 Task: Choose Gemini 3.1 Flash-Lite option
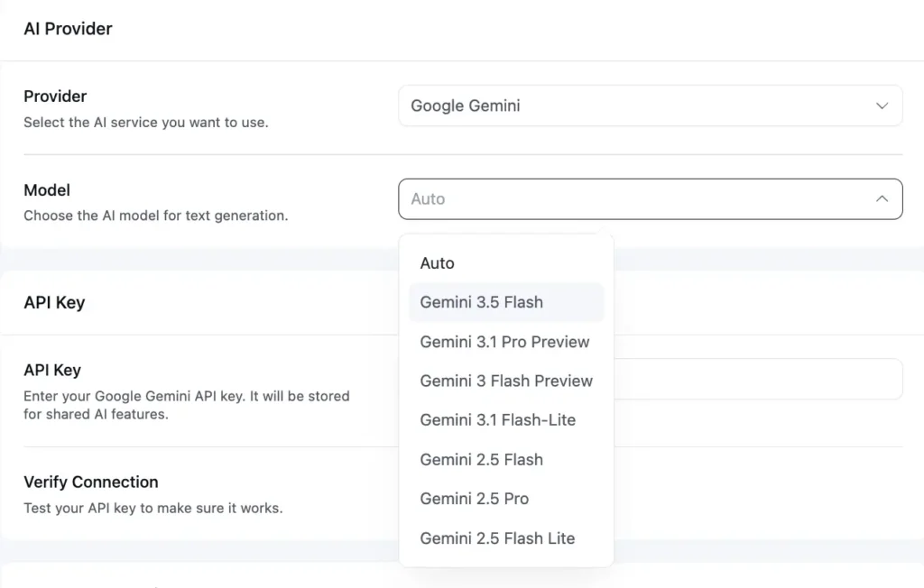pyautogui.click(x=506, y=420)
